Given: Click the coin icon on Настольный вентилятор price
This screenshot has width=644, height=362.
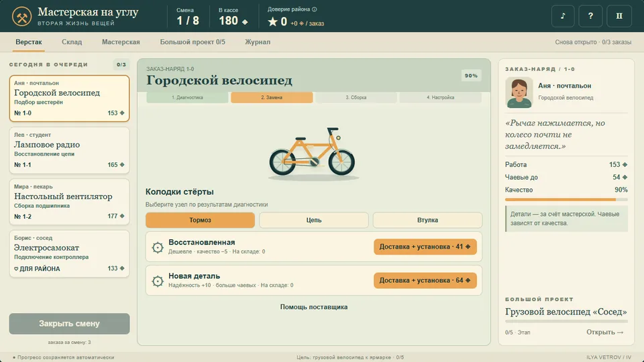Looking at the screenshot, I should (121, 216).
